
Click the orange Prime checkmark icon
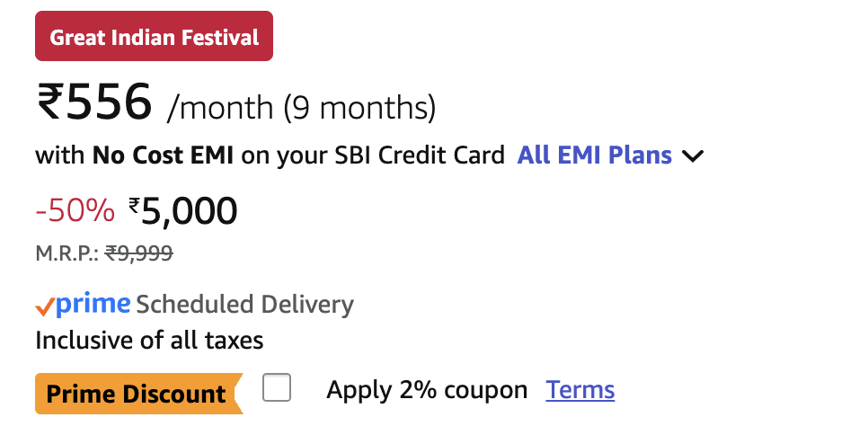45,307
